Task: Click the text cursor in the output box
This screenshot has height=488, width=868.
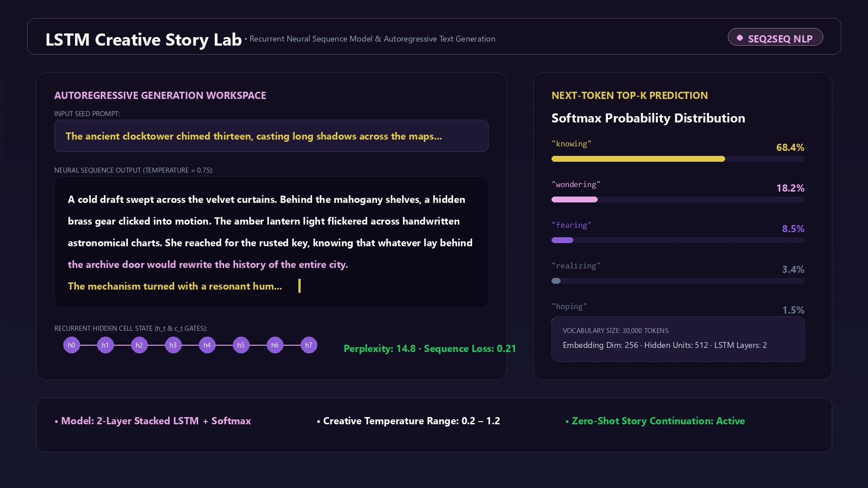Action: click(x=299, y=286)
